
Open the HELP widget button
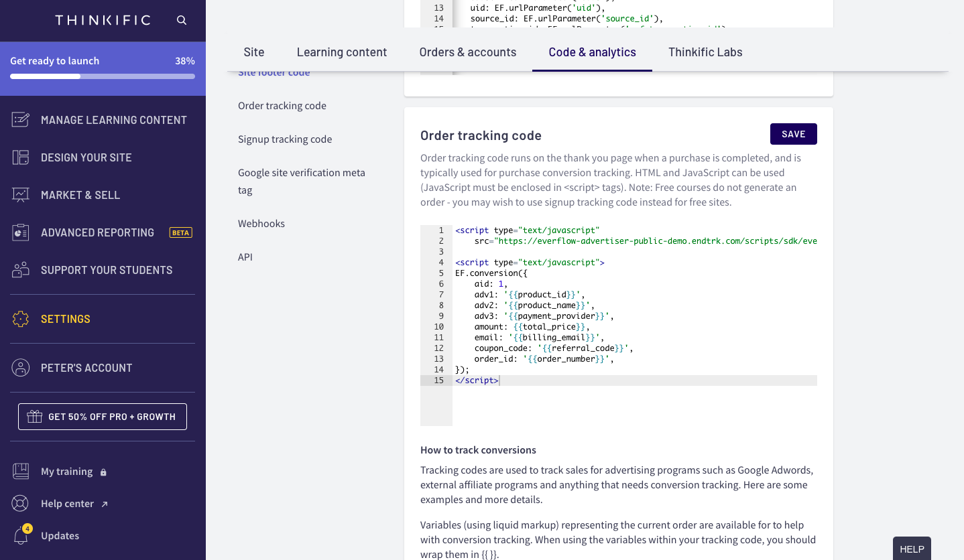[912, 549]
